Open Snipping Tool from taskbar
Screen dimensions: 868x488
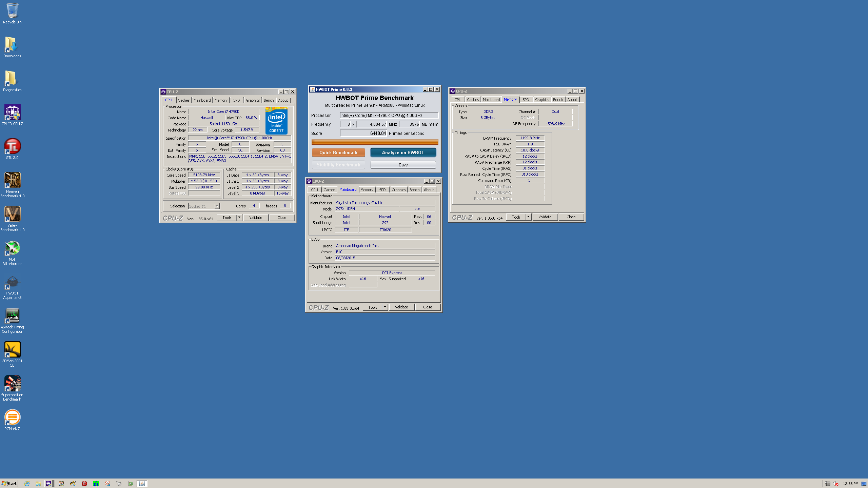107,484
